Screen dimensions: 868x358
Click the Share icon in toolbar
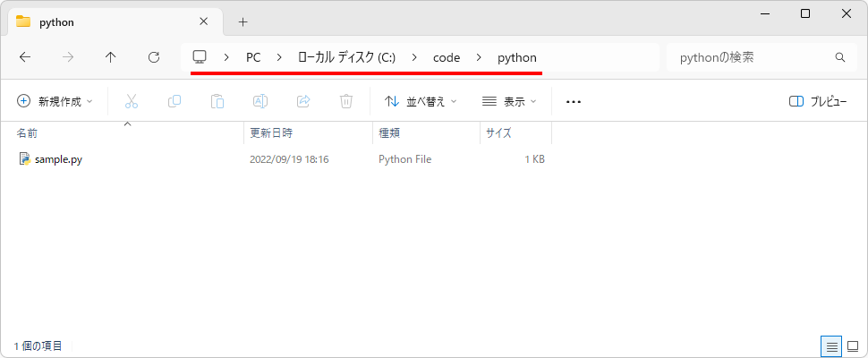[x=303, y=101]
